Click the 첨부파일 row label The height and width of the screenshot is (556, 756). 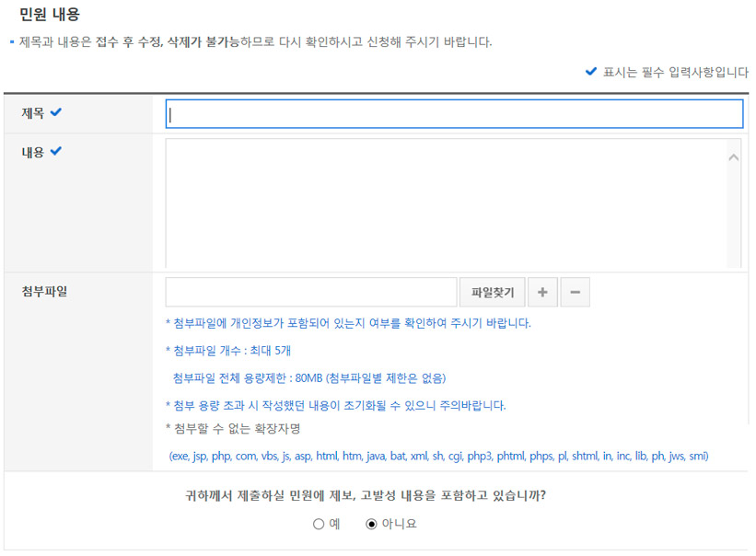click(x=44, y=292)
